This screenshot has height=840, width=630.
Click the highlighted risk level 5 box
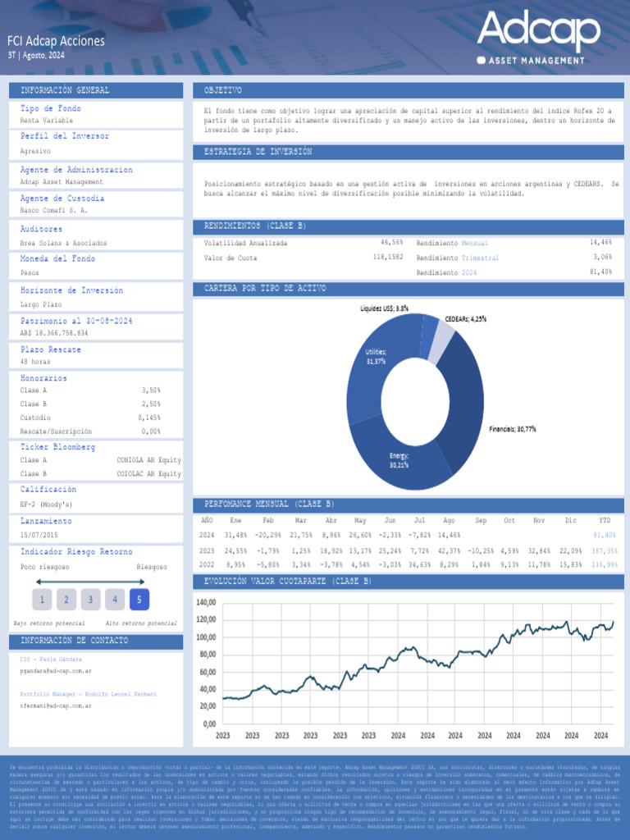click(139, 600)
